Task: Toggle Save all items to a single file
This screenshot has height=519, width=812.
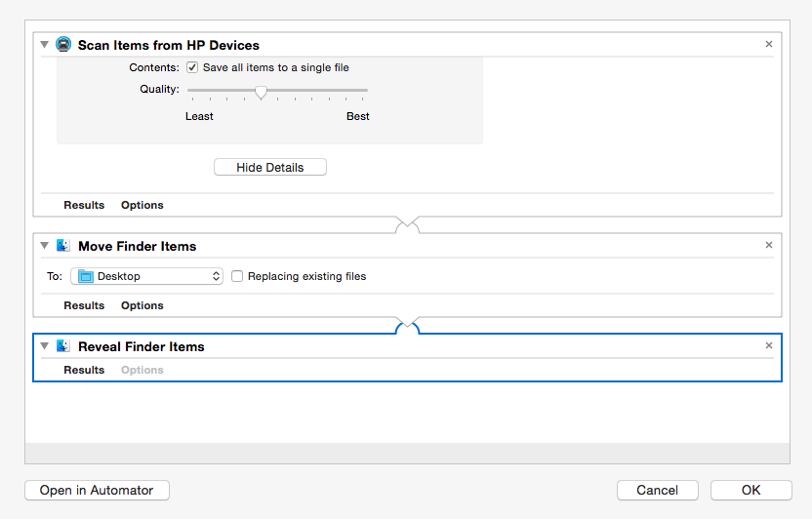Action: pos(192,67)
